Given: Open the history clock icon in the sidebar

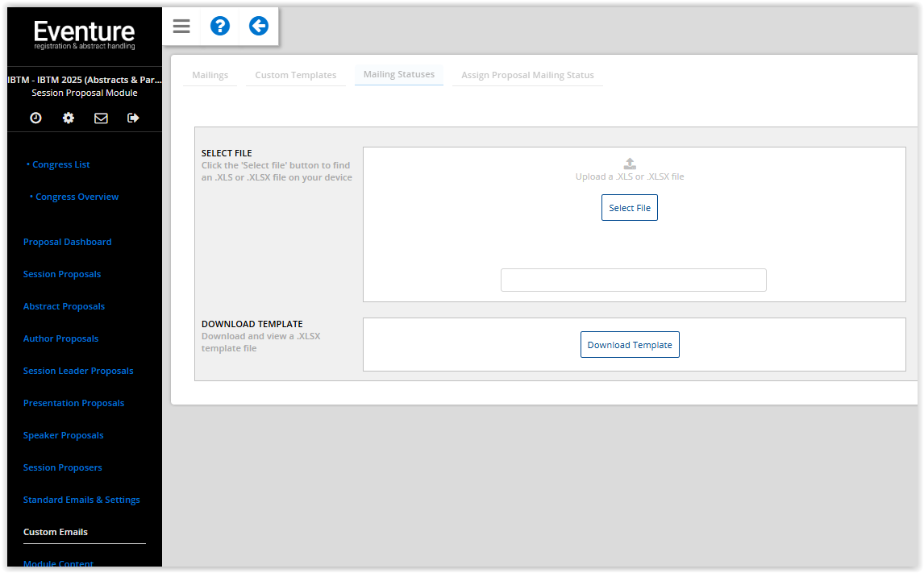Looking at the screenshot, I should click(35, 118).
